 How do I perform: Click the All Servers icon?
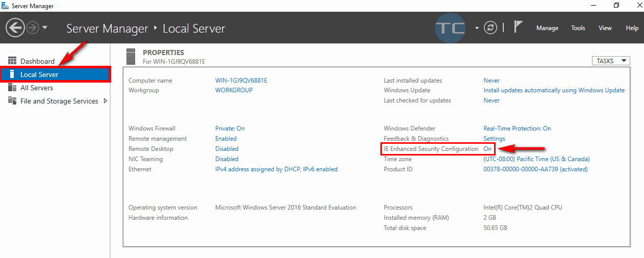pyautogui.click(x=12, y=88)
